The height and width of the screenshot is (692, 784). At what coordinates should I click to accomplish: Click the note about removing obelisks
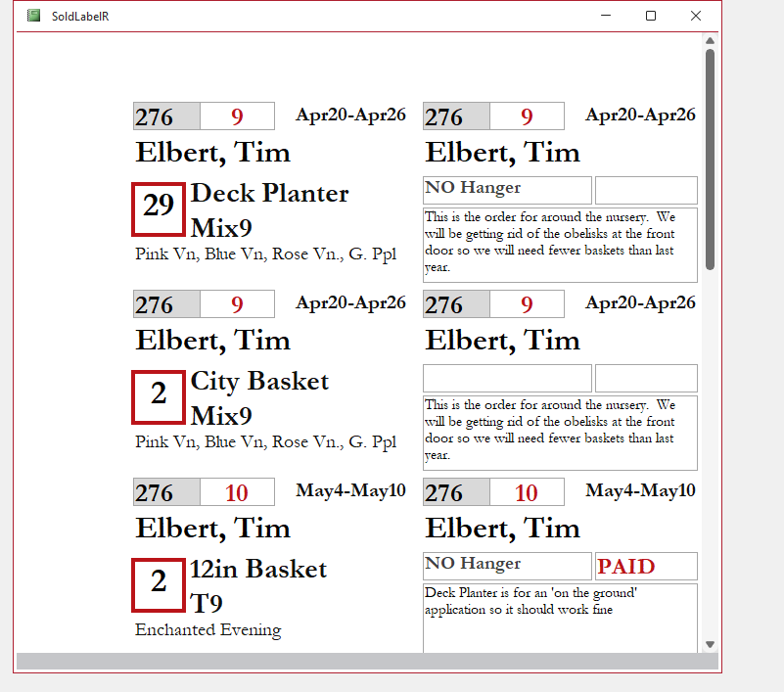[x=558, y=245]
